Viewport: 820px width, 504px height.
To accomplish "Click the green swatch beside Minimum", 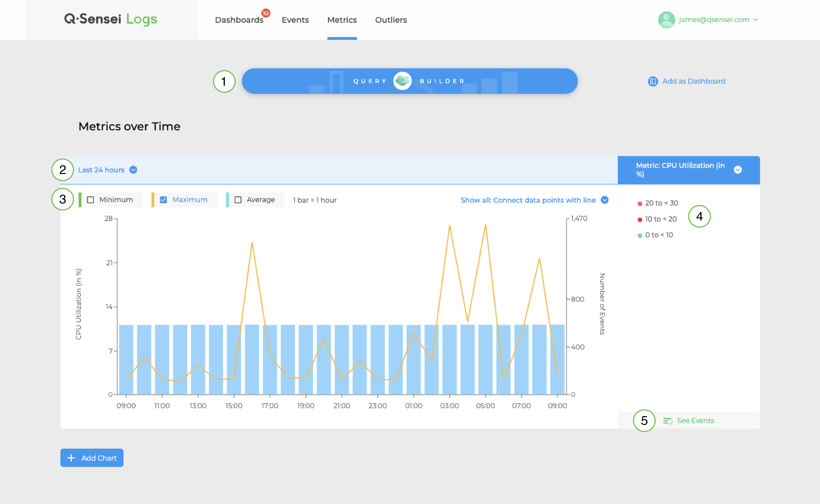I will 80,200.
